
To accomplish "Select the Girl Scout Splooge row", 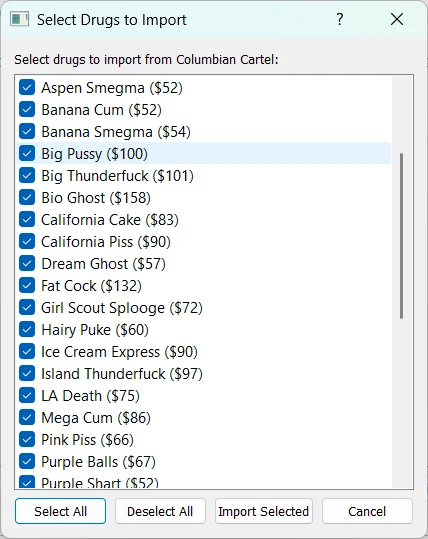I will point(204,308).
